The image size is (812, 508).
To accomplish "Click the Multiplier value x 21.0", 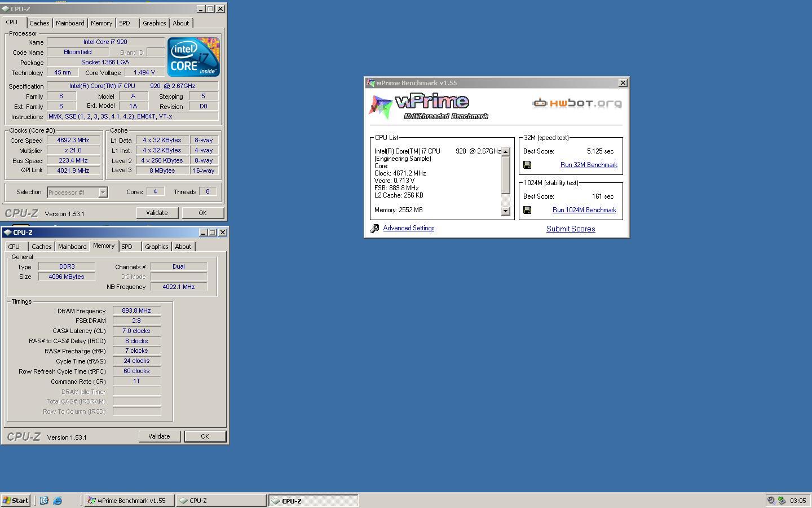I will tap(73, 151).
